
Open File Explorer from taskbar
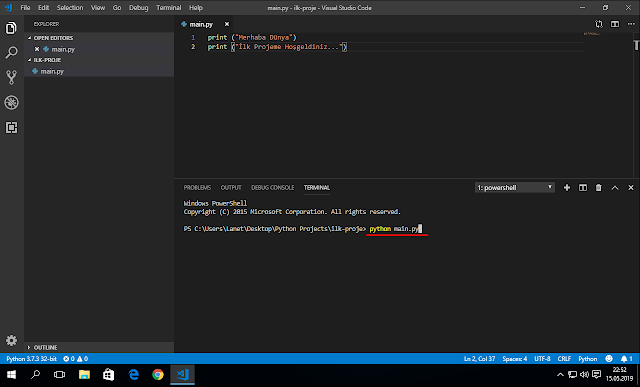point(84,374)
